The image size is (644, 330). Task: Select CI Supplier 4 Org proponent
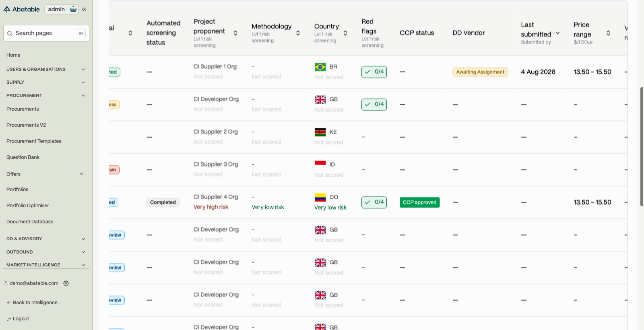[216, 197]
